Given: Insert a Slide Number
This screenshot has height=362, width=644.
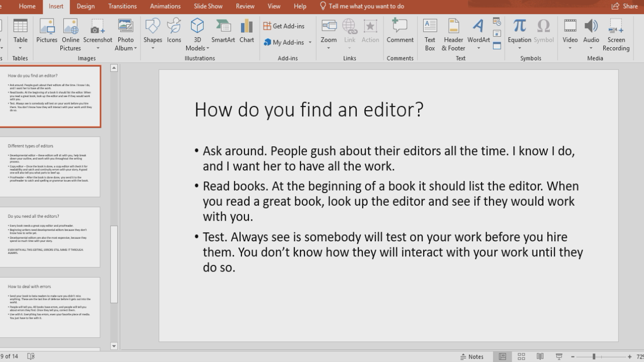Looking at the screenshot, I should pyautogui.click(x=497, y=32).
